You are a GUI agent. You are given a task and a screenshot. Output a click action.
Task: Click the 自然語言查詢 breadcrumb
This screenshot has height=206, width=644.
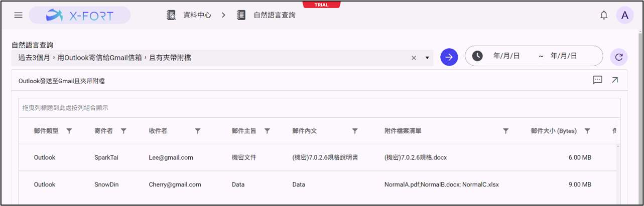tap(275, 15)
